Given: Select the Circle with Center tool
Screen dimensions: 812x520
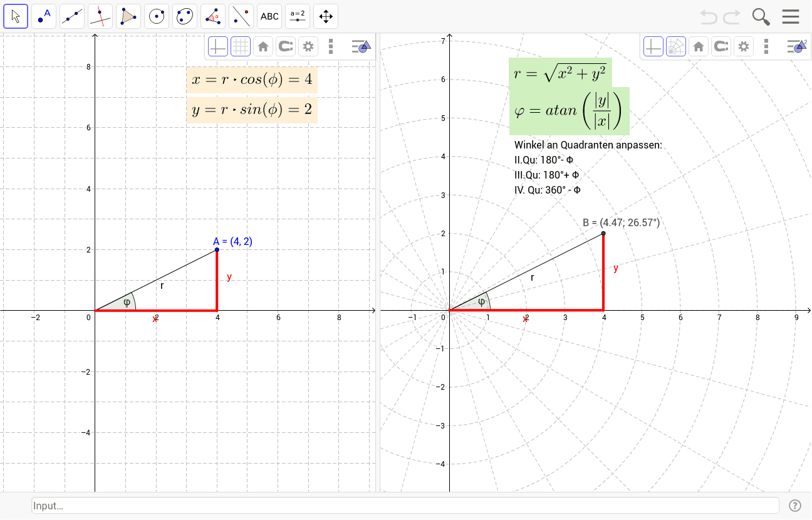Looking at the screenshot, I should (x=157, y=16).
